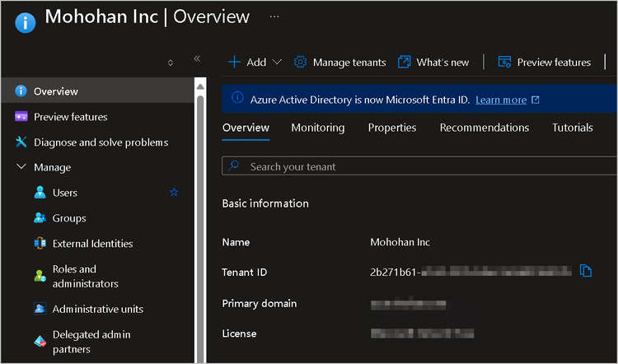Click the Search your tenant field
Screen dimensions: 618x364
click(x=412, y=166)
